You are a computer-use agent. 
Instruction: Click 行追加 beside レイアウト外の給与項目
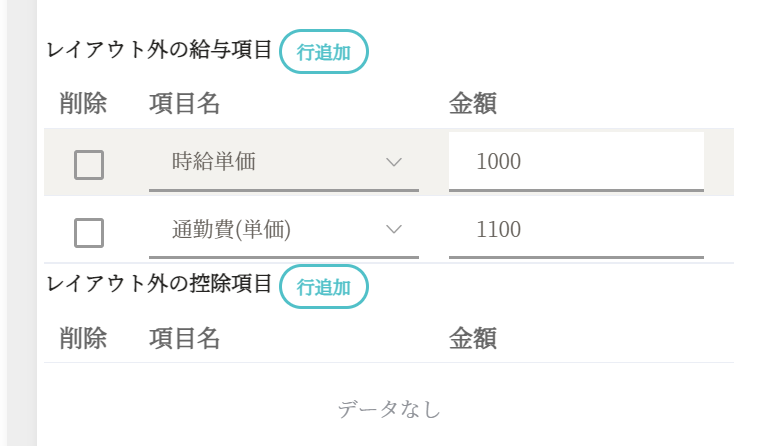tap(324, 52)
